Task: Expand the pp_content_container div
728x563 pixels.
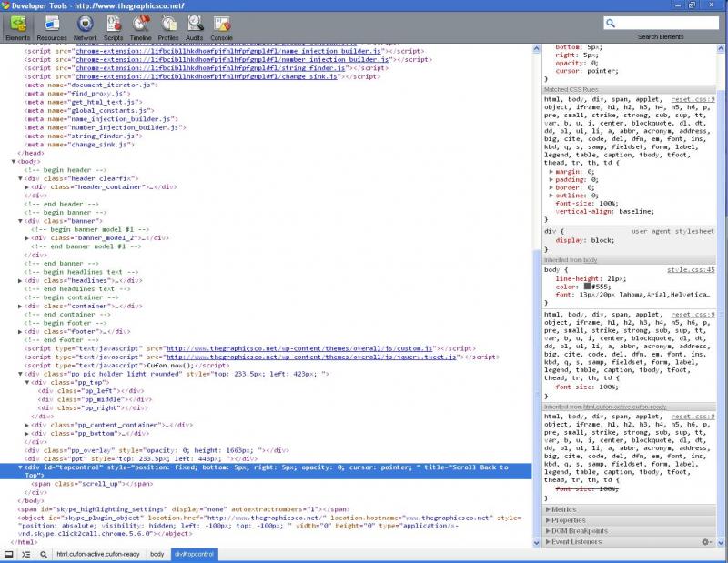Action: (x=27, y=425)
